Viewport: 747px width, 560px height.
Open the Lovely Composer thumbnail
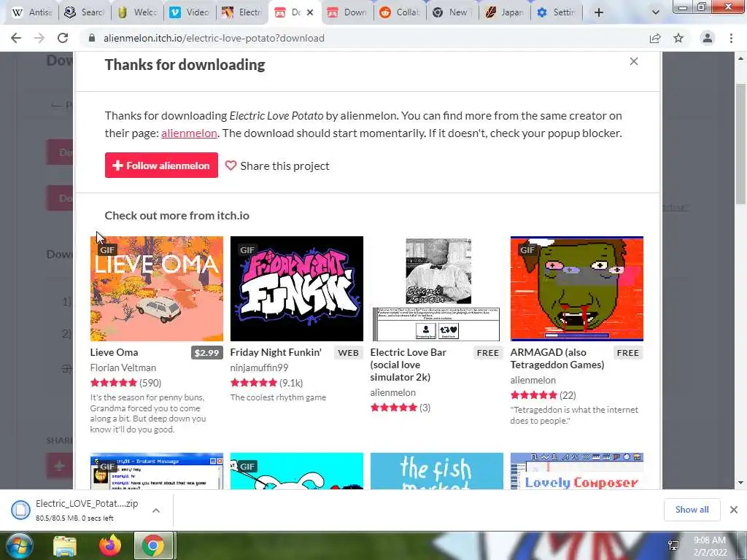pos(577,471)
